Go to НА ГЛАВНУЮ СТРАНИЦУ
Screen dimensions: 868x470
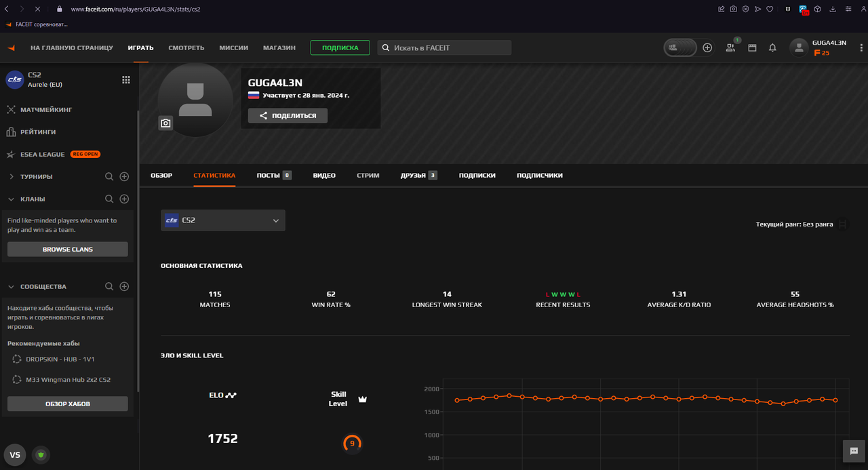pyautogui.click(x=72, y=48)
